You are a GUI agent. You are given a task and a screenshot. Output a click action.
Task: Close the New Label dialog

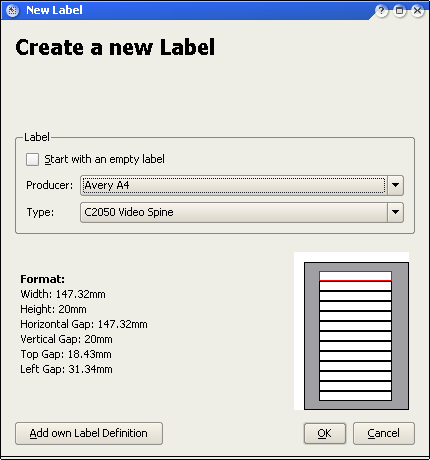pyautogui.click(x=417, y=11)
